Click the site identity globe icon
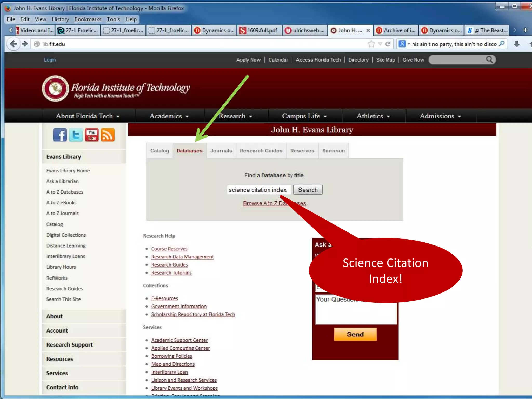 tap(37, 44)
